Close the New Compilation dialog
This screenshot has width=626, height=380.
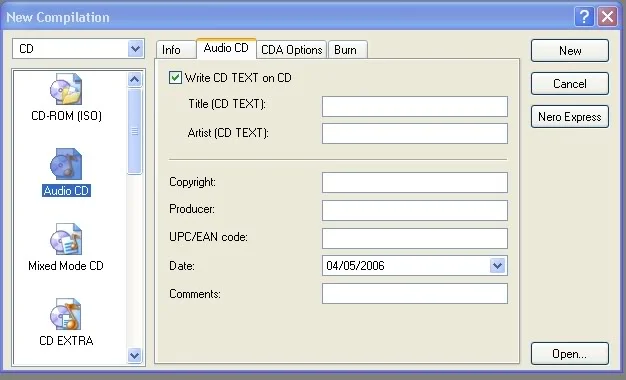(607, 17)
